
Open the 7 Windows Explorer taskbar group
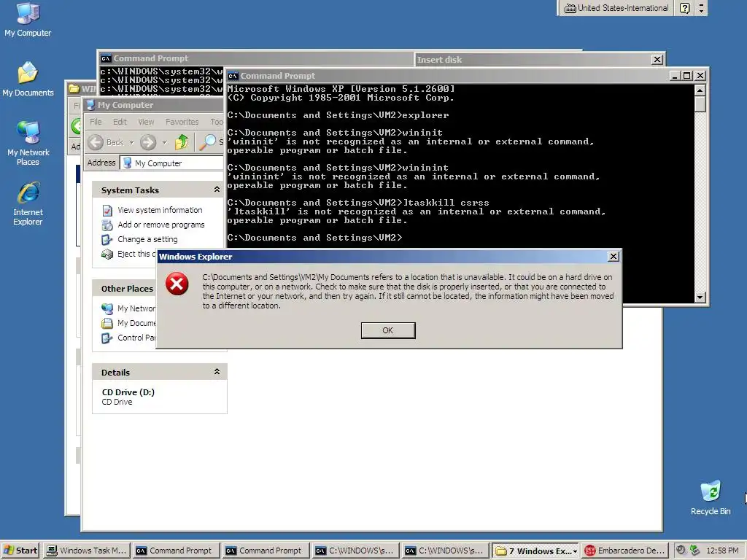coord(535,551)
